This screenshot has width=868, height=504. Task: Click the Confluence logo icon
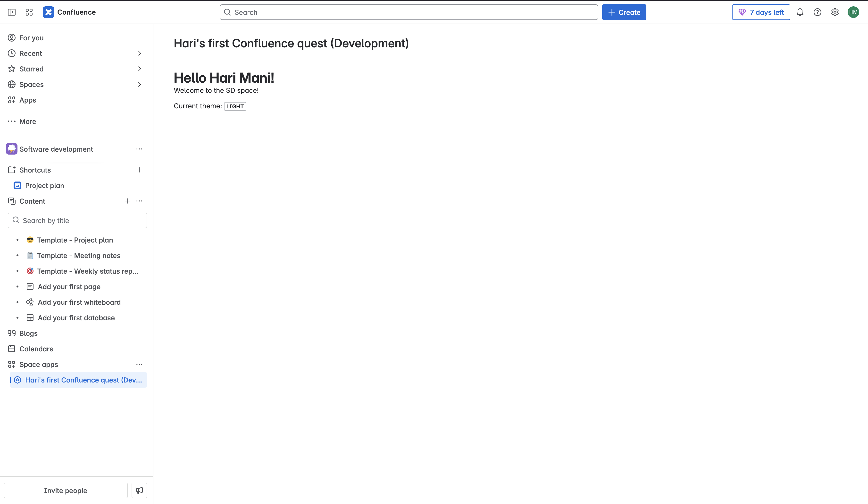coord(49,12)
